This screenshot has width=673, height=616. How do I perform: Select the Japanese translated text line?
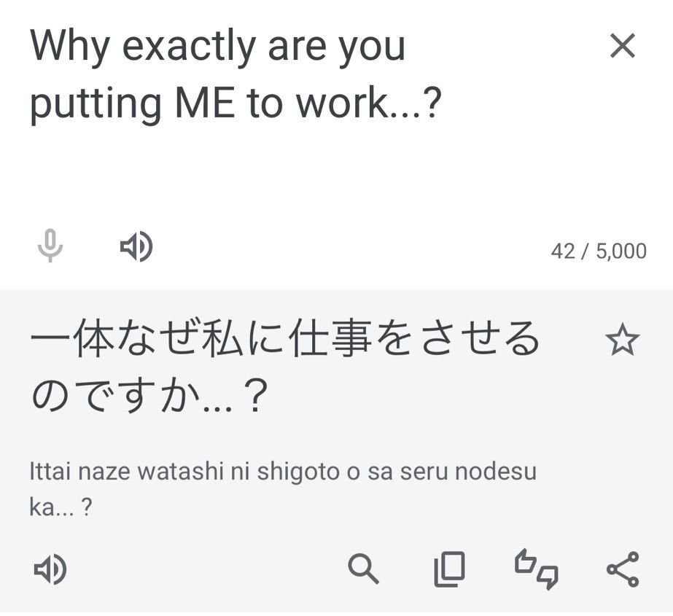(x=284, y=340)
